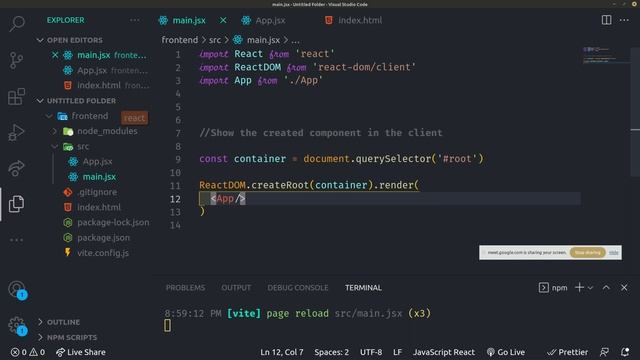Open package-lock.json file
This screenshot has height=360, width=640.
[113, 222]
